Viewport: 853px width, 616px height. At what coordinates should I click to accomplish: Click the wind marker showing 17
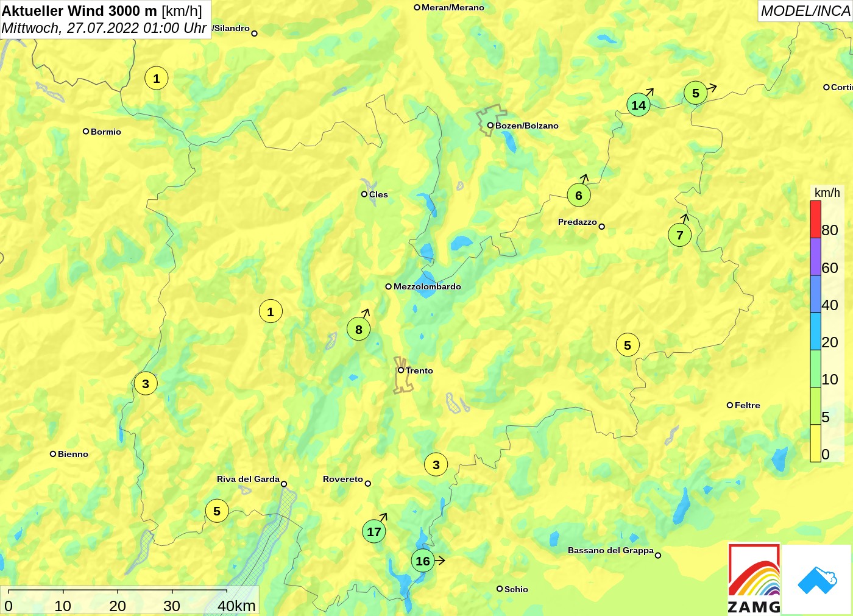[374, 531]
